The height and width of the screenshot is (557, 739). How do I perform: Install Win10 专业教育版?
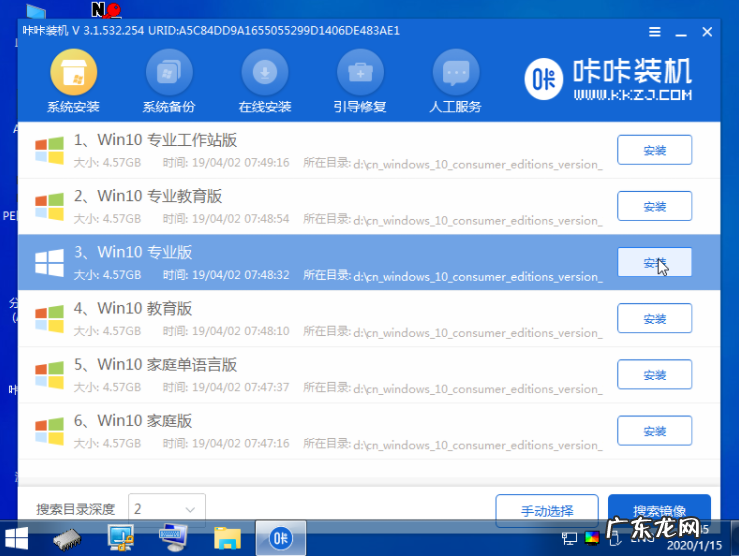tap(655, 206)
